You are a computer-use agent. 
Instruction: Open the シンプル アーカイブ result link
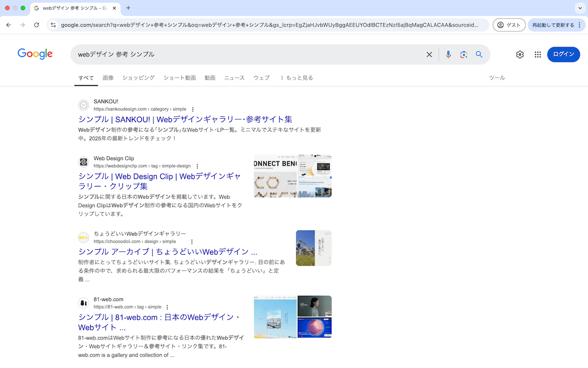pos(168,252)
